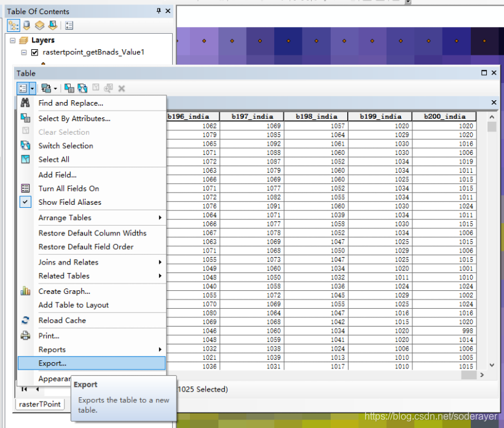Select Layers data frame item
The image size is (504, 428).
[x=43, y=40]
